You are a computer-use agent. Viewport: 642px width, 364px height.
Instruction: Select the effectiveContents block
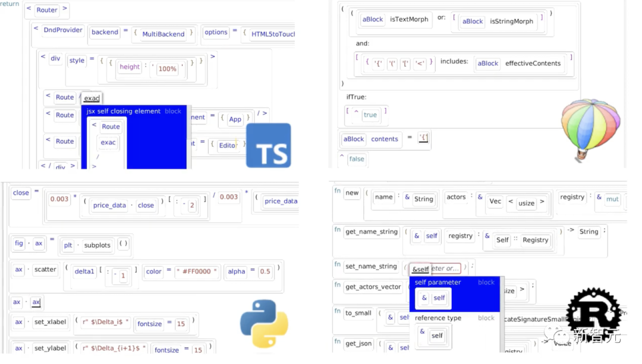point(533,64)
